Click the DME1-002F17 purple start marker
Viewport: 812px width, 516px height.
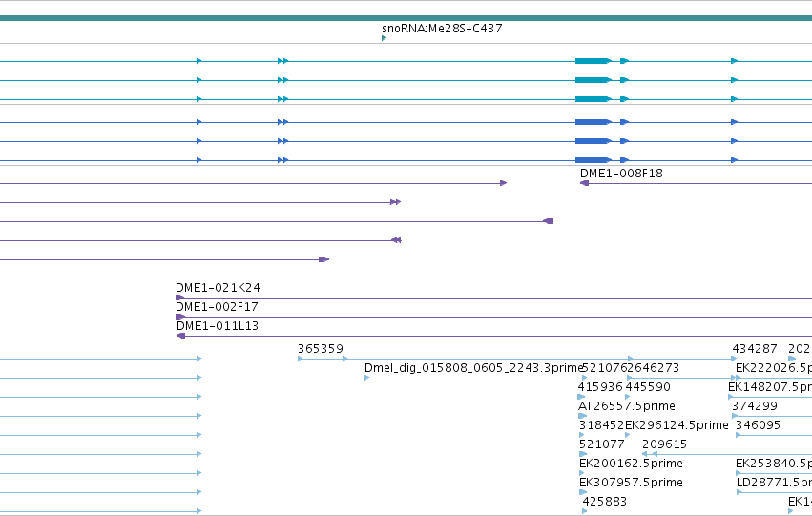(179, 317)
